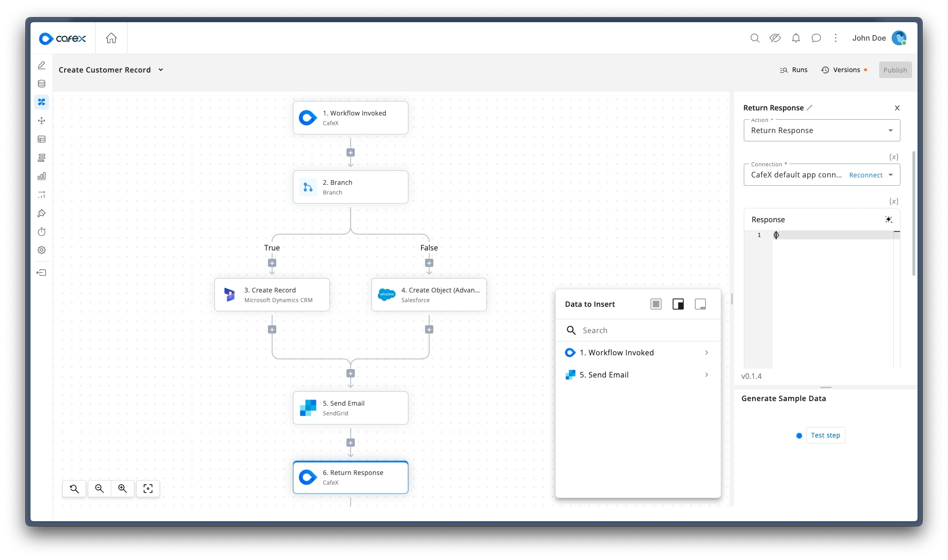Image resolution: width=948 pixels, height=560 pixels.
Task: Click the AI sparkle icon beside Response
Action: tap(888, 219)
